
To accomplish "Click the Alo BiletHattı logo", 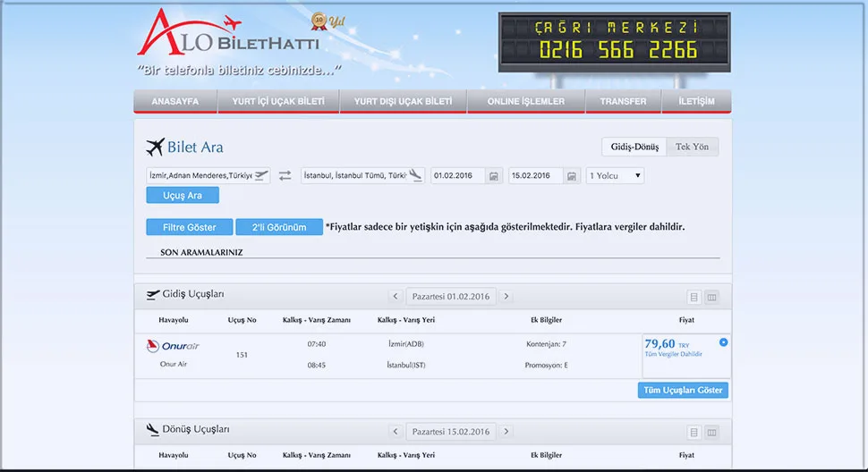I will 228,33.
